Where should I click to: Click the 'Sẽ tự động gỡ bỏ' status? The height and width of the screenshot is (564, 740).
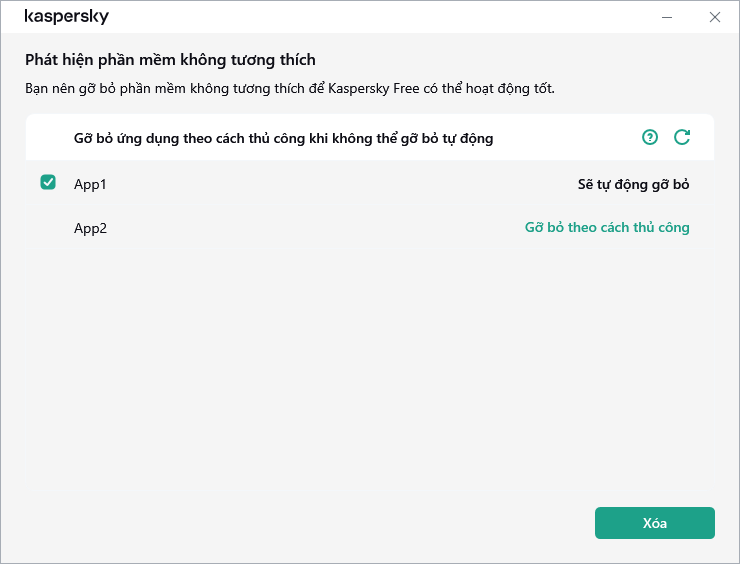pyautogui.click(x=633, y=184)
